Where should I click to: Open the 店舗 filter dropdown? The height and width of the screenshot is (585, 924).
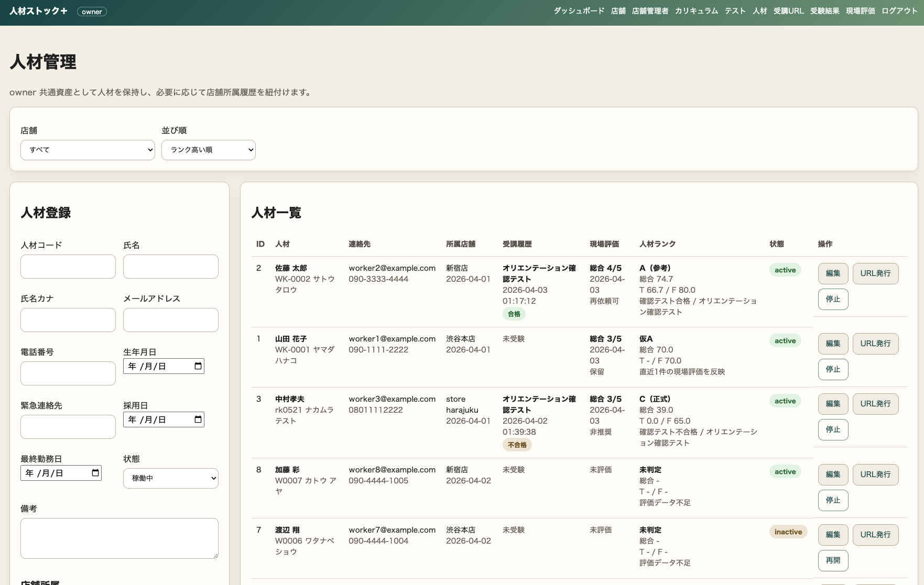88,150
